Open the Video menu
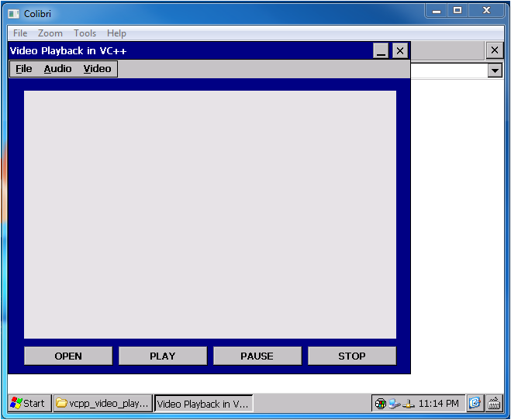The width and height of the screenshot is (511, 420). point(97,69)
